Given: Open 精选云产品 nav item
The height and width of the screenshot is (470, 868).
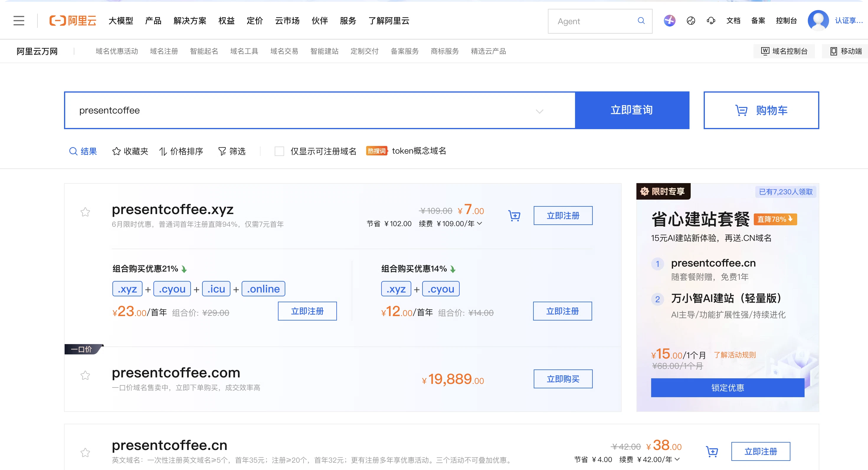Looking at the screenshot, I should tap(489, 51).
